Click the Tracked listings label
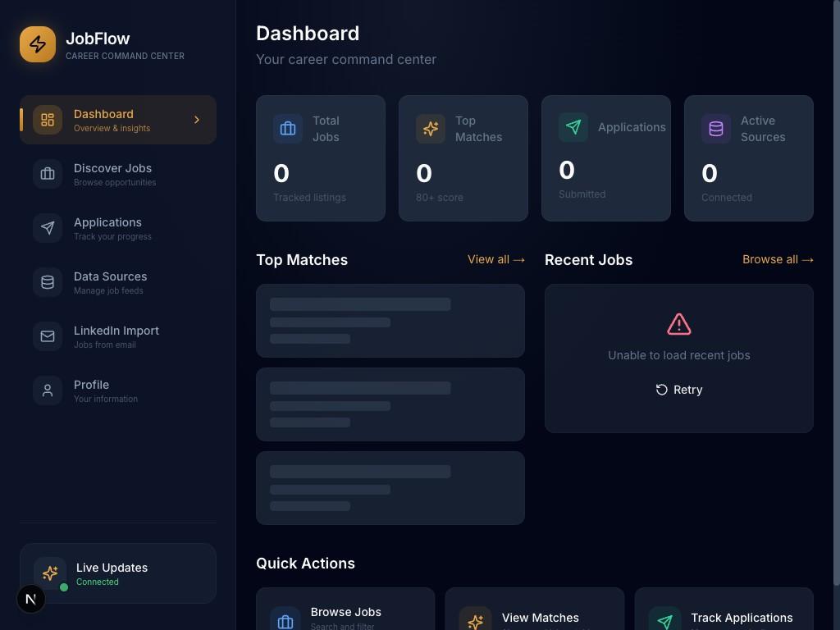Viewport: 840px width, 630px height. pyautogui.click(x=309, y=197)
